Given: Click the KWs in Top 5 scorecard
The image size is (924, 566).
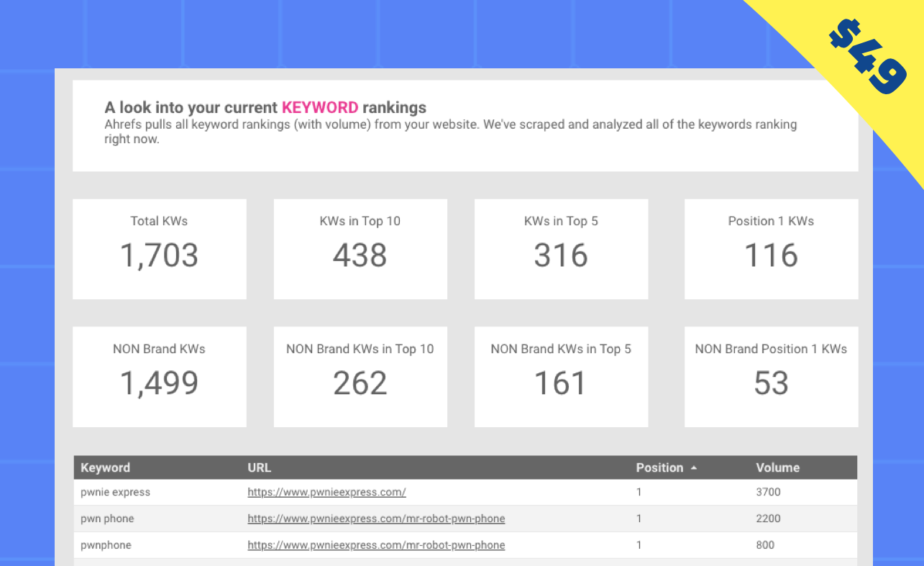Looking at the screenshot, I should pyautogui.click(x=561, y=249).
